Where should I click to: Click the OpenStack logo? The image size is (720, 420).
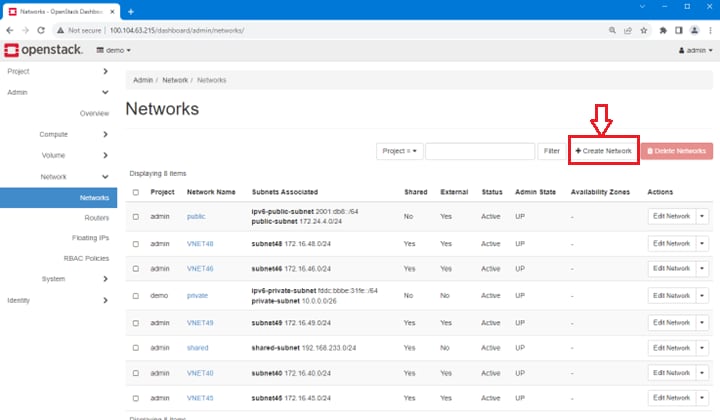pos(44,50)
